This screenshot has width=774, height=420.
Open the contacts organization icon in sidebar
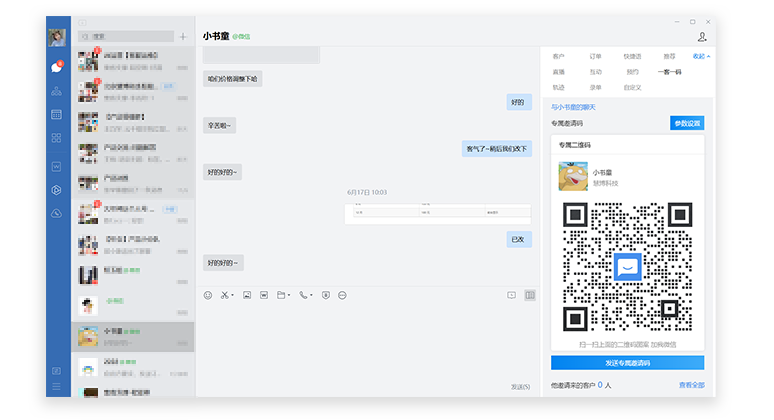pyautogui.click(x=57, y=91)
